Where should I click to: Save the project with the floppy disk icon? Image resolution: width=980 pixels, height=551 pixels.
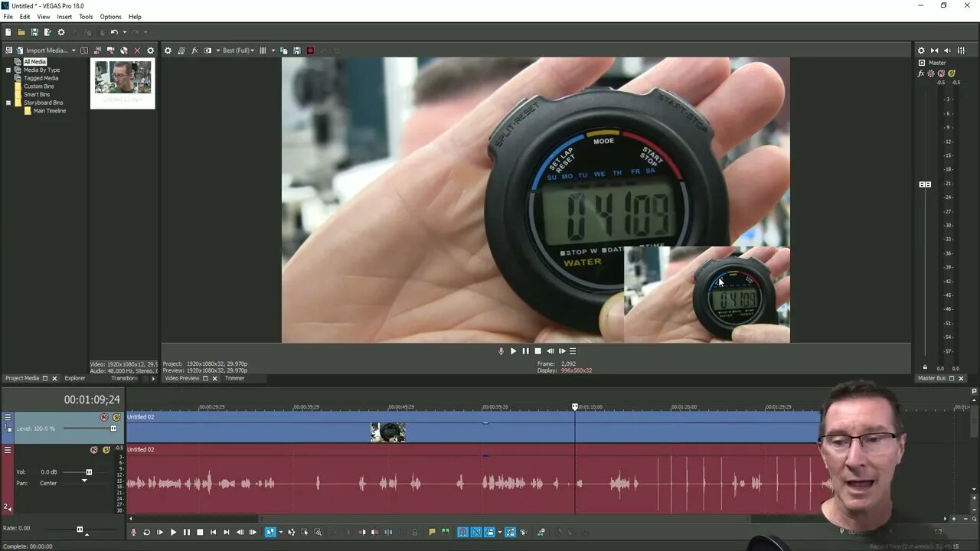coord(34,32)
